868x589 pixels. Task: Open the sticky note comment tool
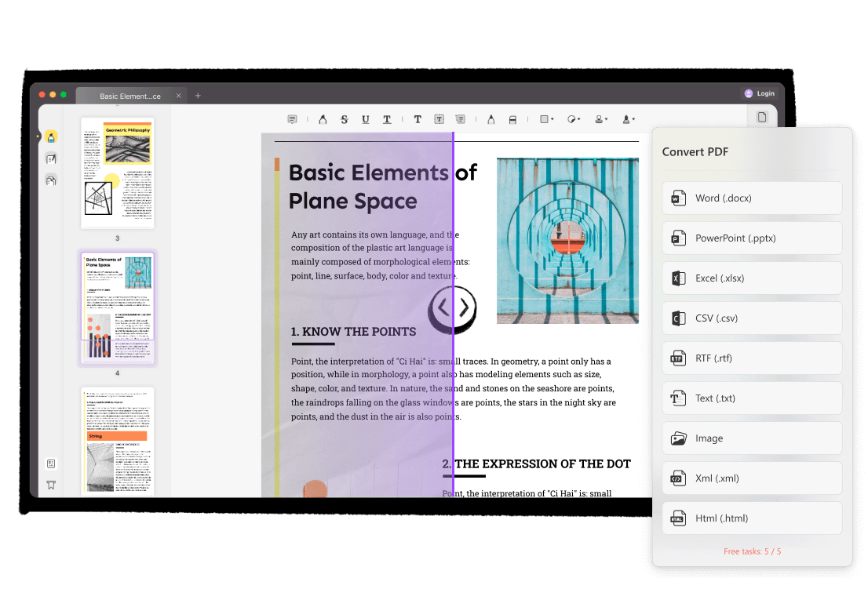(x=292, y=118)
